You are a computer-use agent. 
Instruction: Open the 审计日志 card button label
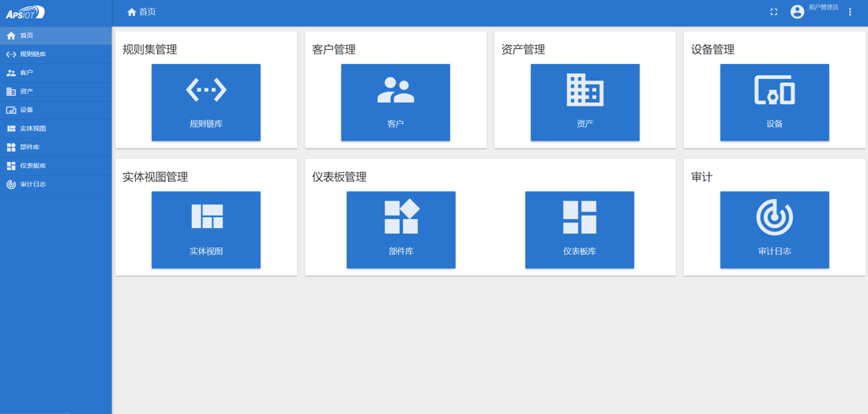pos(775,251)
